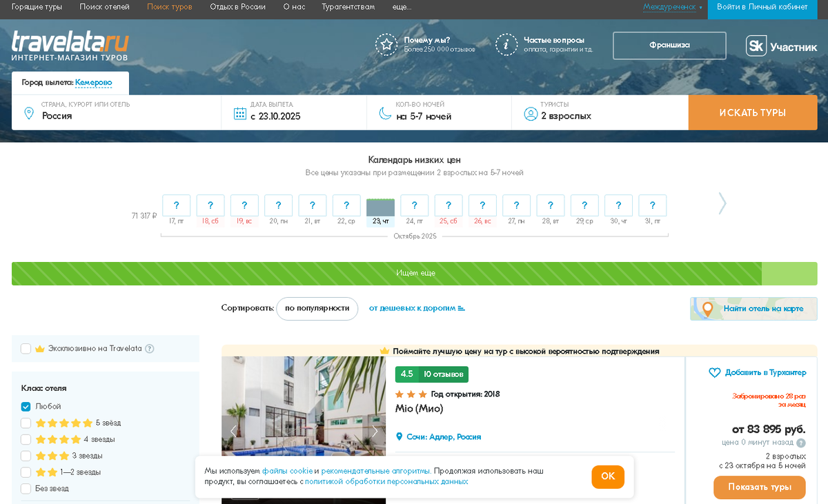Click the destination field with Россия
Viewport: 828px width, 504px height.
tap(117, 112)
